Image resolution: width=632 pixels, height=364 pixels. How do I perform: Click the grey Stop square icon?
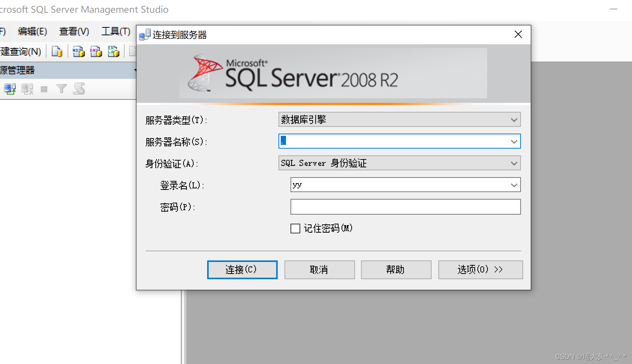point(44,89)
